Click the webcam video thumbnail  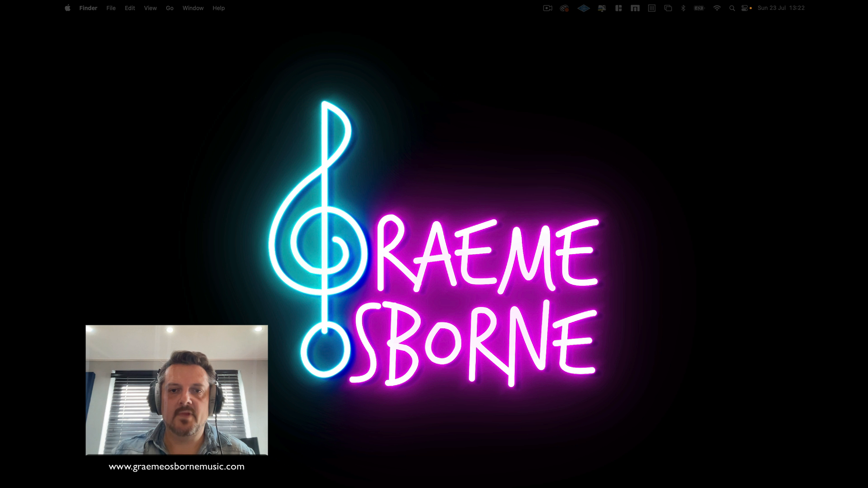pyautogui.click(x=177, y=390)
